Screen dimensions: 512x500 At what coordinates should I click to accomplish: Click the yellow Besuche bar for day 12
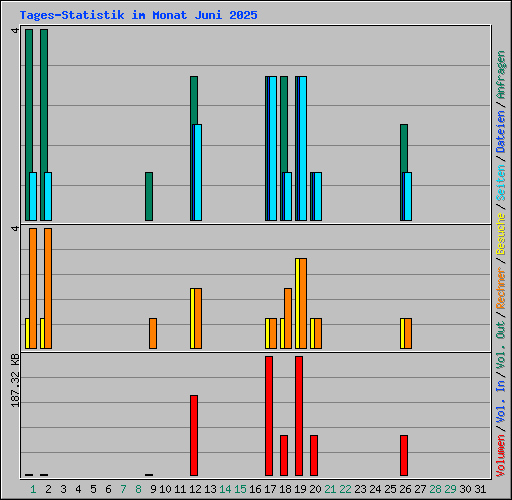coord(192,318)
